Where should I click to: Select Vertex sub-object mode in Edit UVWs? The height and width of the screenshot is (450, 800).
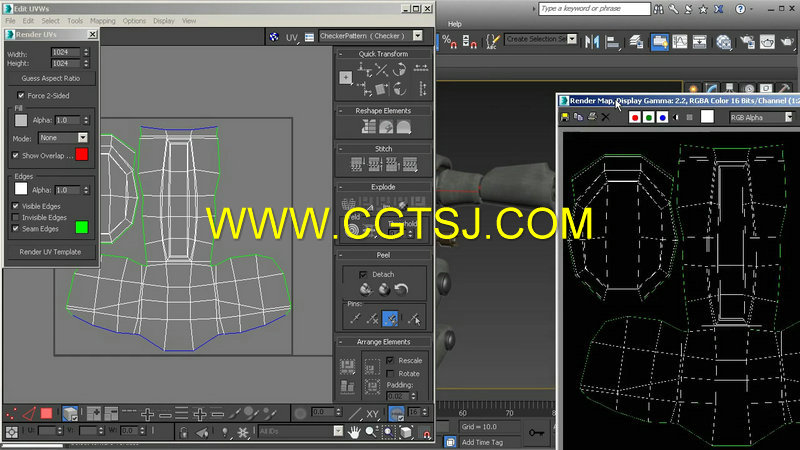pos(12,413)
